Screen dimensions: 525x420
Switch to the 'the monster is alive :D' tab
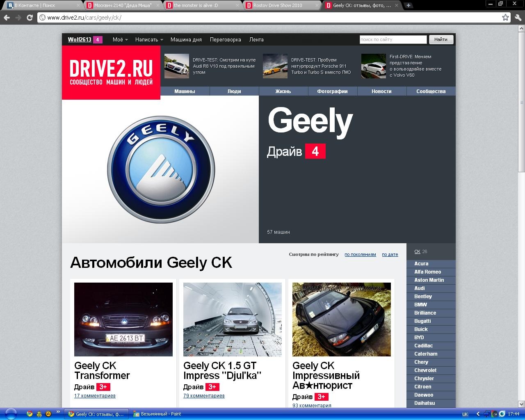[x=201, y=6]
